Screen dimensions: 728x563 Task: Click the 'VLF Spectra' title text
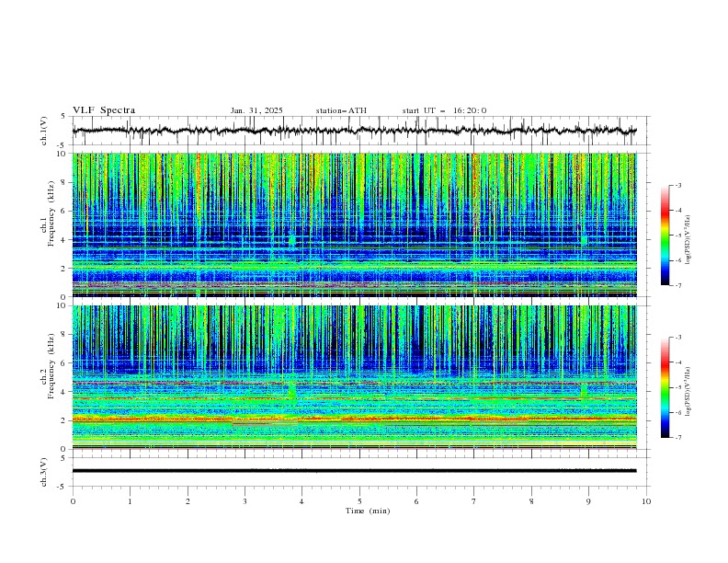(104, 110)
